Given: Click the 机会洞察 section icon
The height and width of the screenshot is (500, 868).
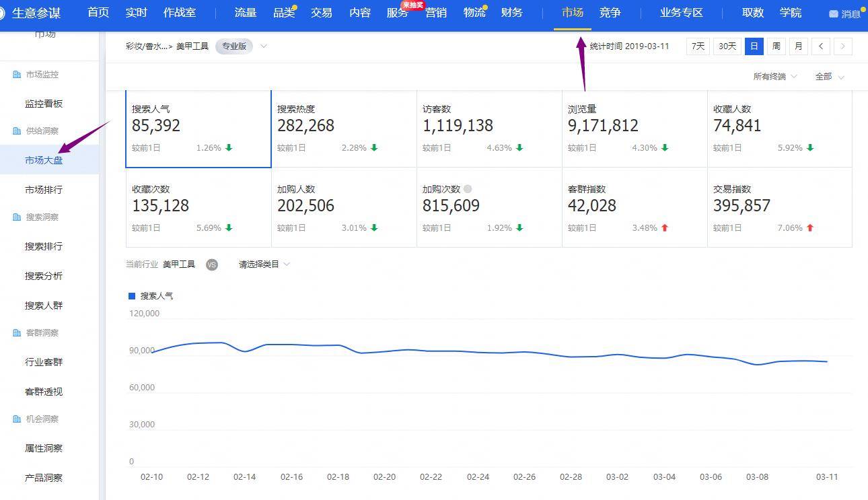Looking at the screenshot, I should (17, 419).
